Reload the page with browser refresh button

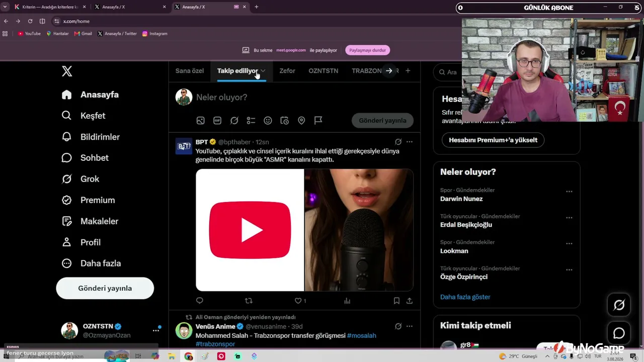[30, 21]
